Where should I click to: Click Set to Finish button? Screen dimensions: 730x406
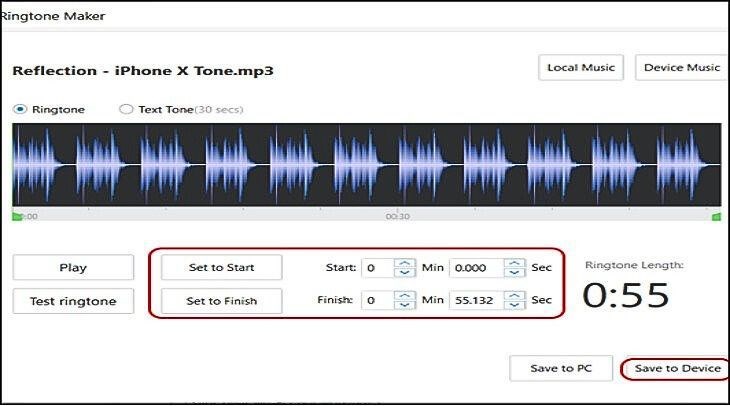point(221,301)
